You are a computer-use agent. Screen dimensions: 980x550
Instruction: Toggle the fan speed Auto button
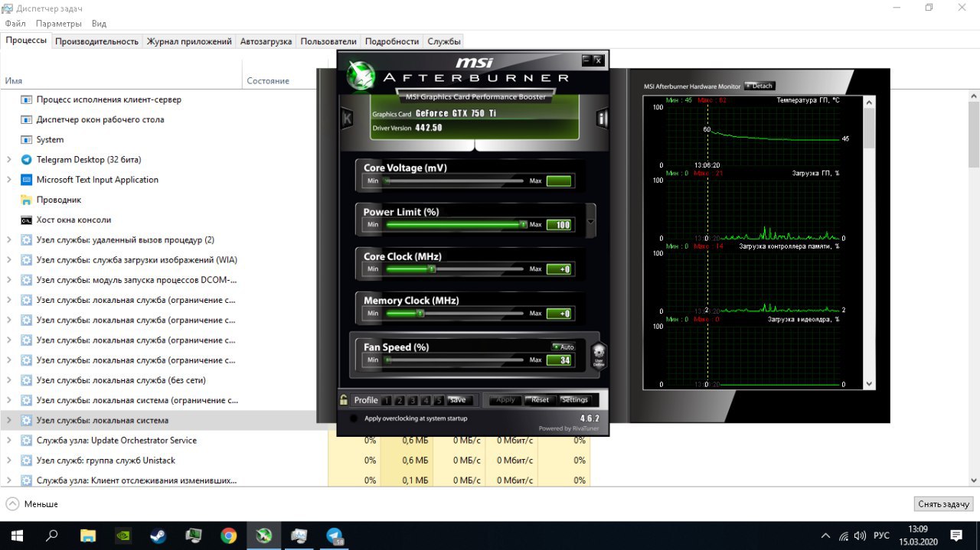coord(563,347)
